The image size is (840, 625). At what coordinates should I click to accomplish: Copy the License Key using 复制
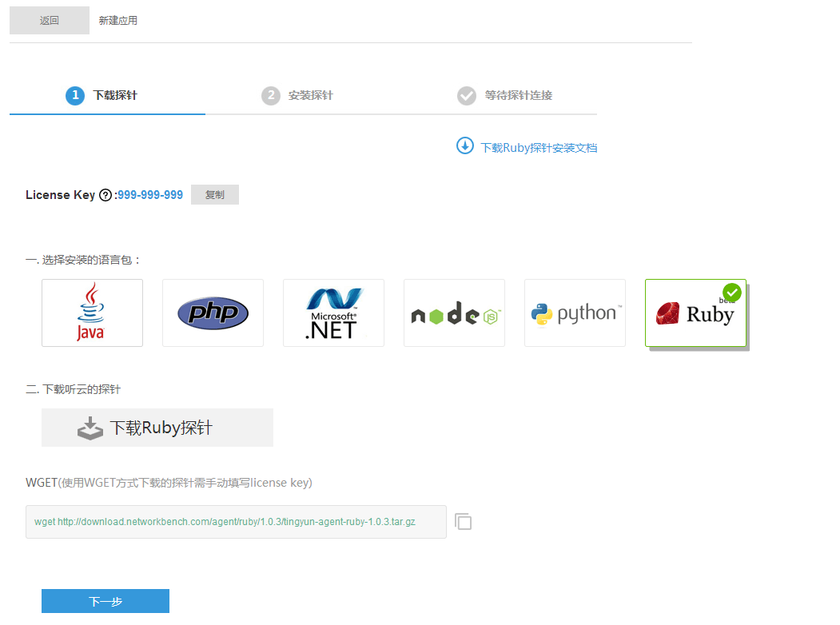click(215, 195)
